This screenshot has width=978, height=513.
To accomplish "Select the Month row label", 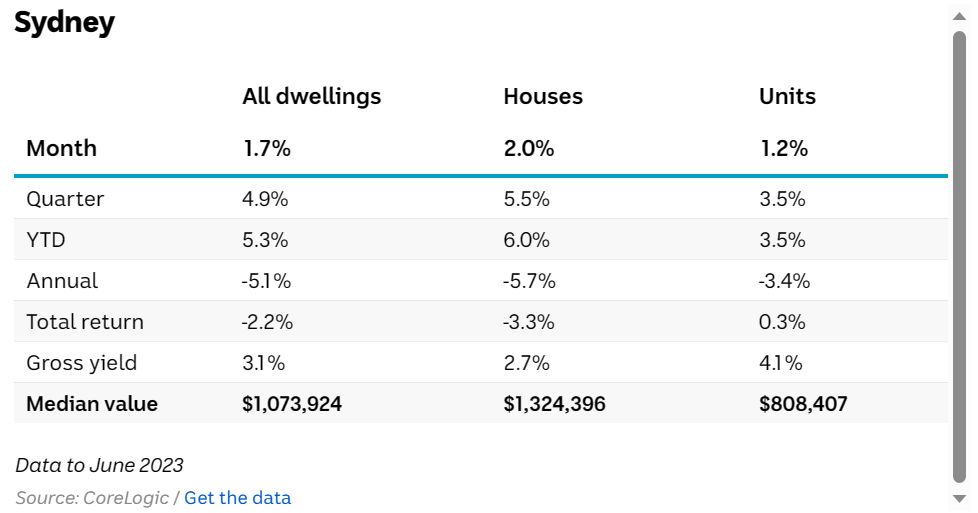I will click(x=62, y=149).
